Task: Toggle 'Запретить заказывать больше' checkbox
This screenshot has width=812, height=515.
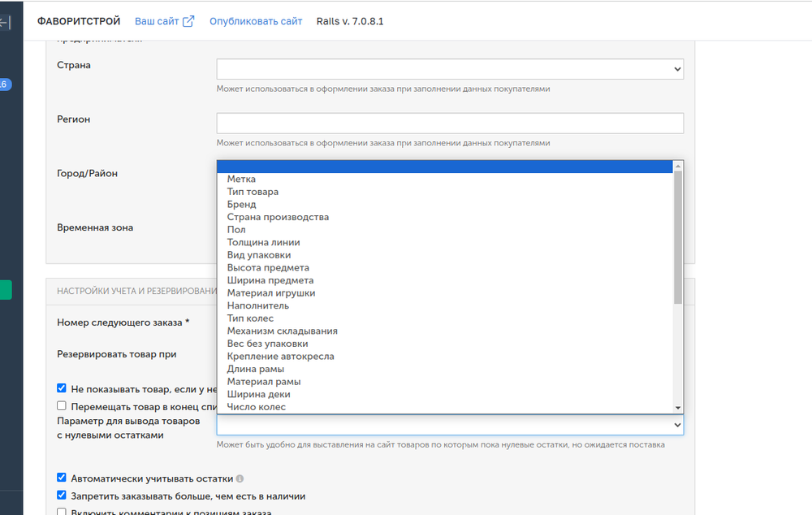Action: click(x=62, y=496)
